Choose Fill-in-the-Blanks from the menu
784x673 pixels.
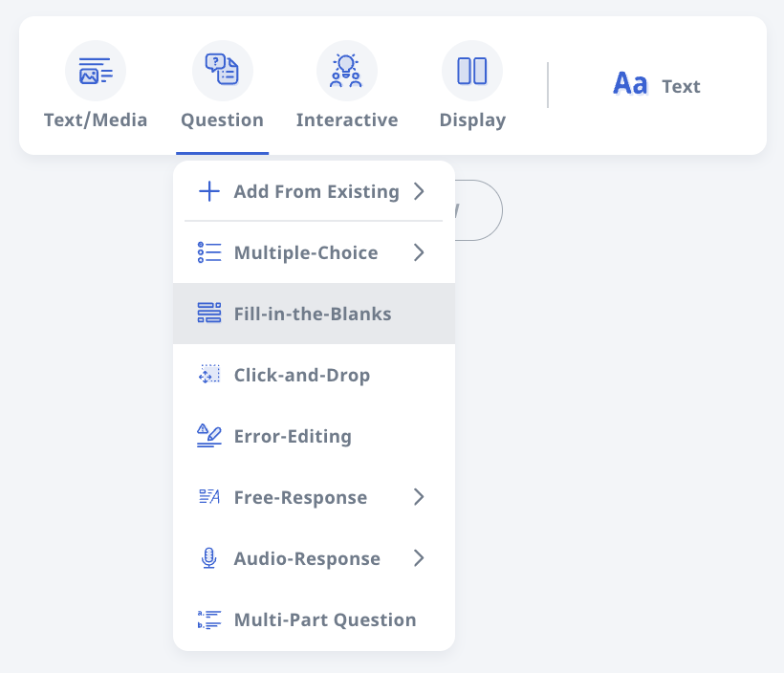tap(313, 314)
